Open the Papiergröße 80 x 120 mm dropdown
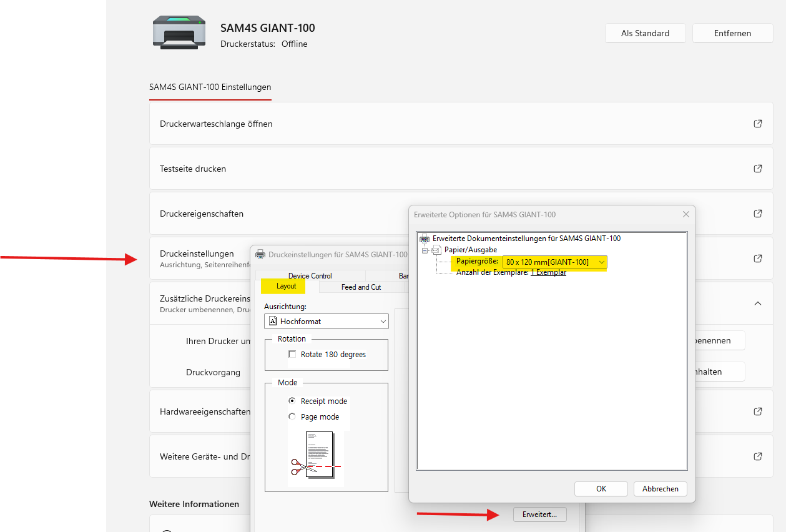The width and height of the screenshot is (786, 532). 555,262
